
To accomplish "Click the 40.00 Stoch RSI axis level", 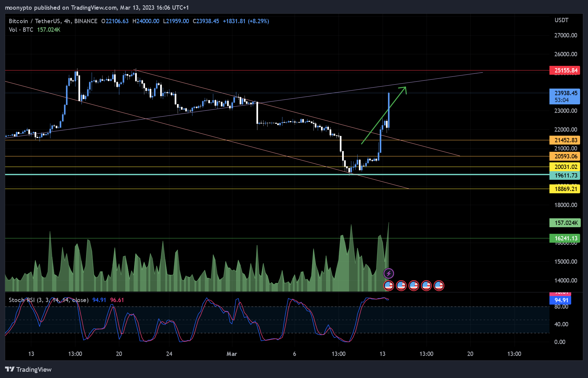I will (x=561, y=324).
